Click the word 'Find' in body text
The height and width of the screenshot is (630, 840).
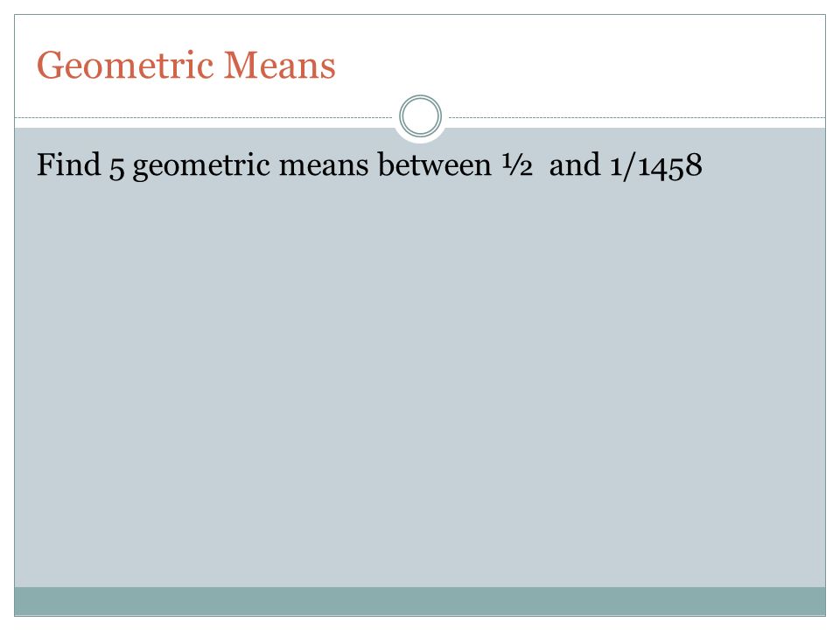[x=68, y=164]
